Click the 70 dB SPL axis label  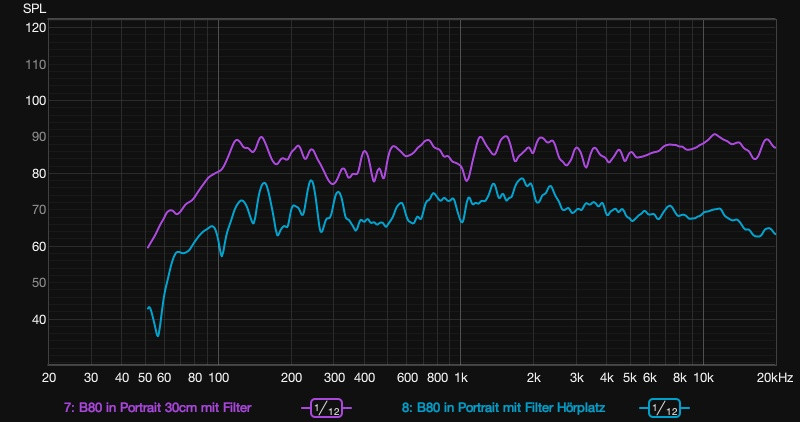pos(36,210)
